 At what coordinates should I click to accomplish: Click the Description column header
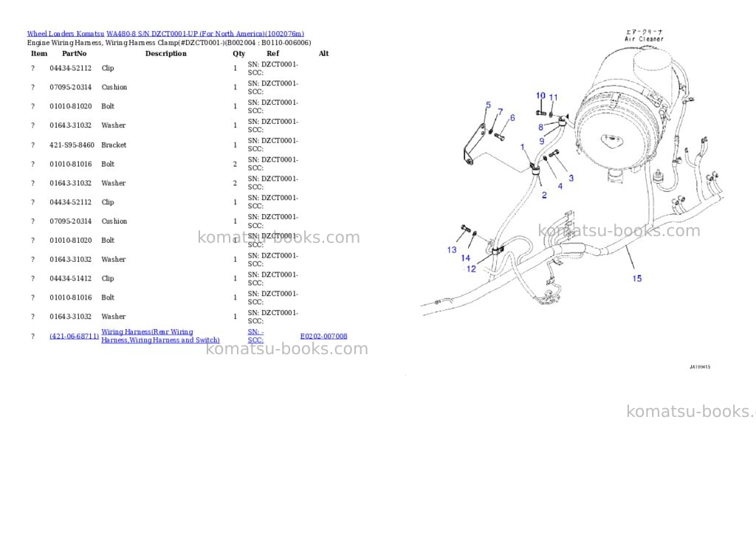(x=166, y=53)
